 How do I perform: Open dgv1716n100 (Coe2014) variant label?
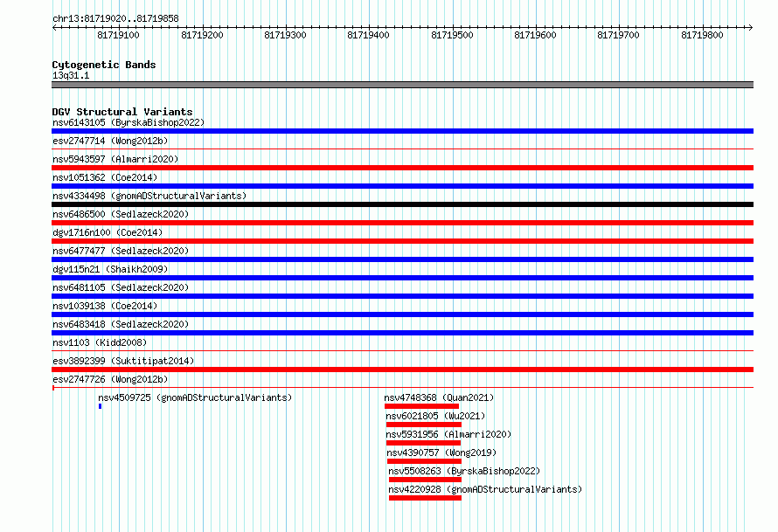click(108, 232)
